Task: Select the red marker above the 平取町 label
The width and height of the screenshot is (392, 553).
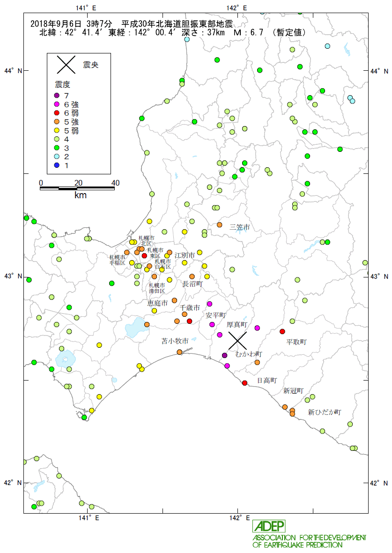Action: [x=282, y=331]
